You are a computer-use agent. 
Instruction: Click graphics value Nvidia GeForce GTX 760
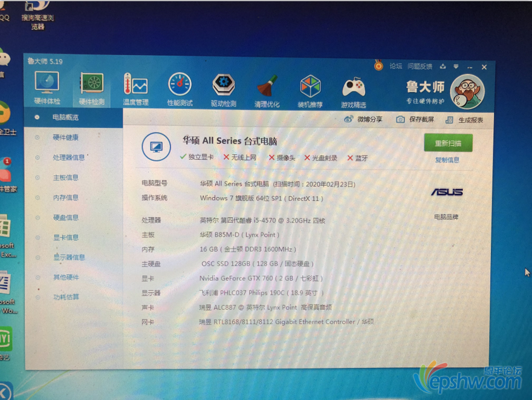[x=261, y=278]
